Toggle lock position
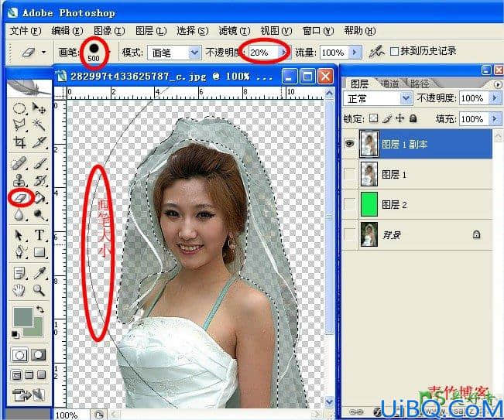504x420 pixels. tap(399, 118)
